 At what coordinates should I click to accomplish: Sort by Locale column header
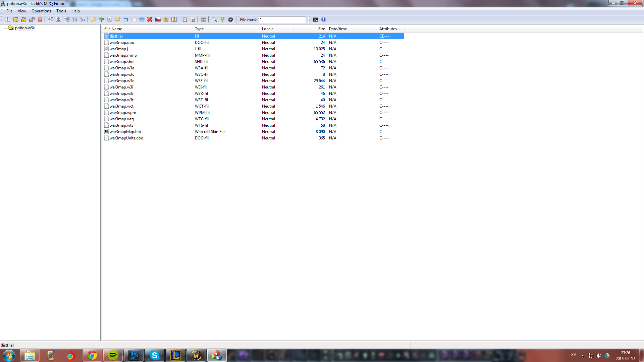point(277,29)
